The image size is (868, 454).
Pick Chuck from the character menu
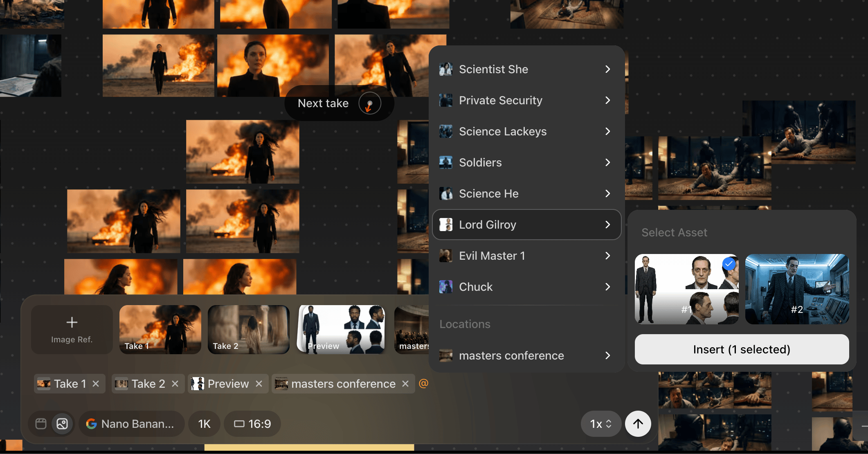click(x=527, y=287)
